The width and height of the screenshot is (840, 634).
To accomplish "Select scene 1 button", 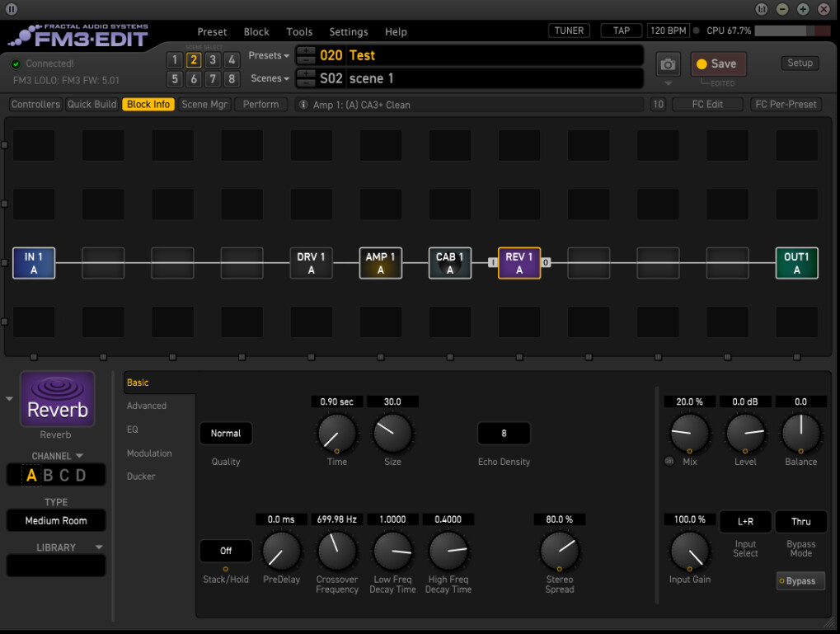I will pyautogui.click(x=175, y=59).
